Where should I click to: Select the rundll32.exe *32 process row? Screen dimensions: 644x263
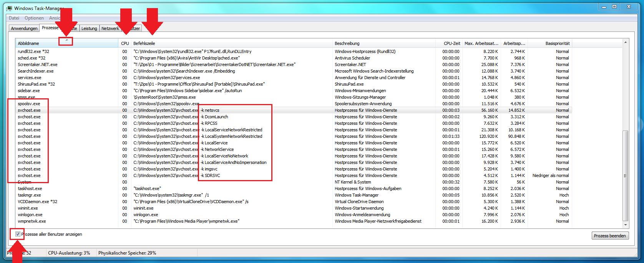tap(294, 51)
